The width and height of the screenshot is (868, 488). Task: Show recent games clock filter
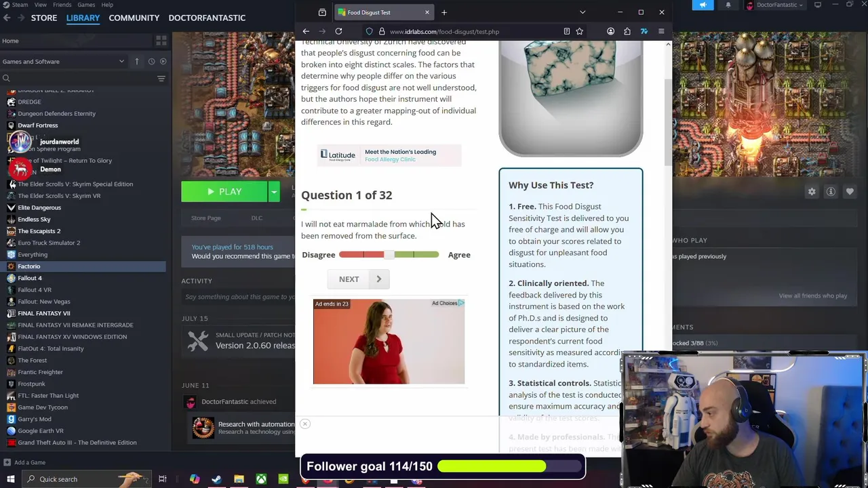pyautogui.click(x=151, y=61)
